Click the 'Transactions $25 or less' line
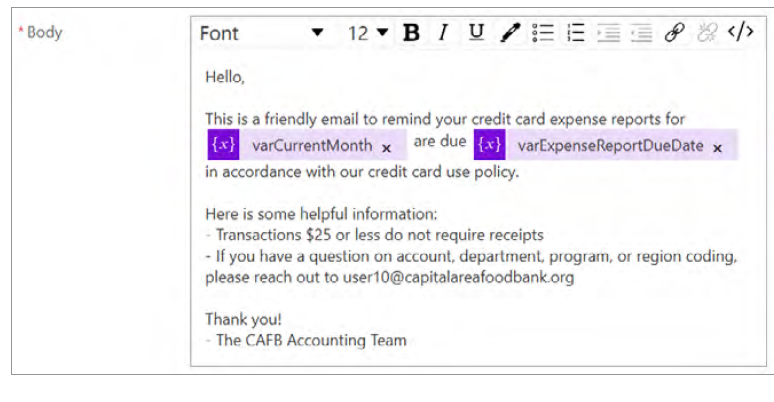774x402 pixels. (374, 235)
